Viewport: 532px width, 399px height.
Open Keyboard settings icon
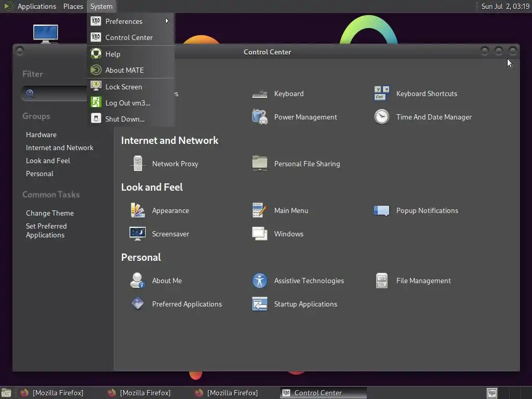pyautogui.click(x=260, y=94)
